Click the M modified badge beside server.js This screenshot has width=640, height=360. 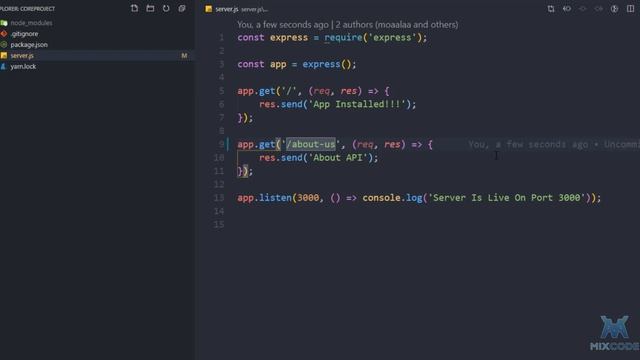184,56
